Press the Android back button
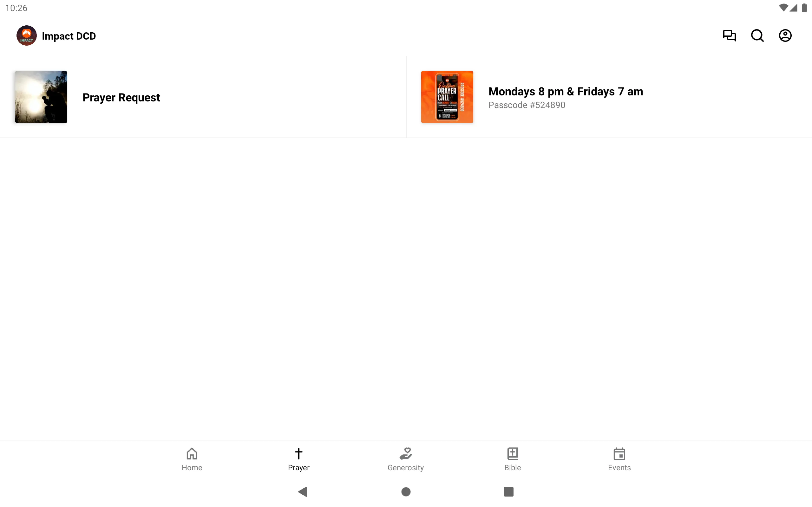The image size is (812, 507). (304, 491)
